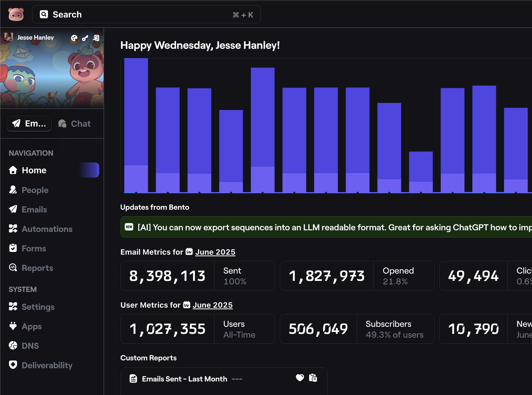The height and width of the screenshot is (395, 532).
Task: Click the Search field
Action: [146, 14]
